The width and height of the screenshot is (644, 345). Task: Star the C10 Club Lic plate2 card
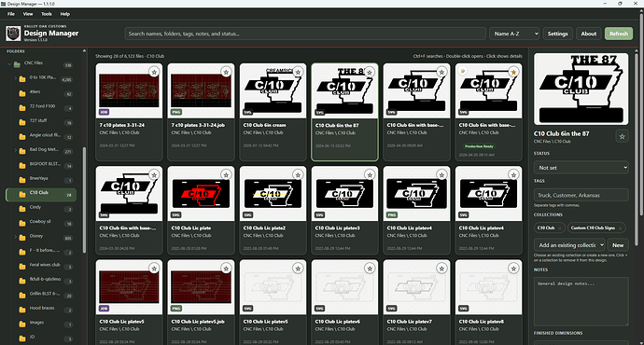click(298, 174)
